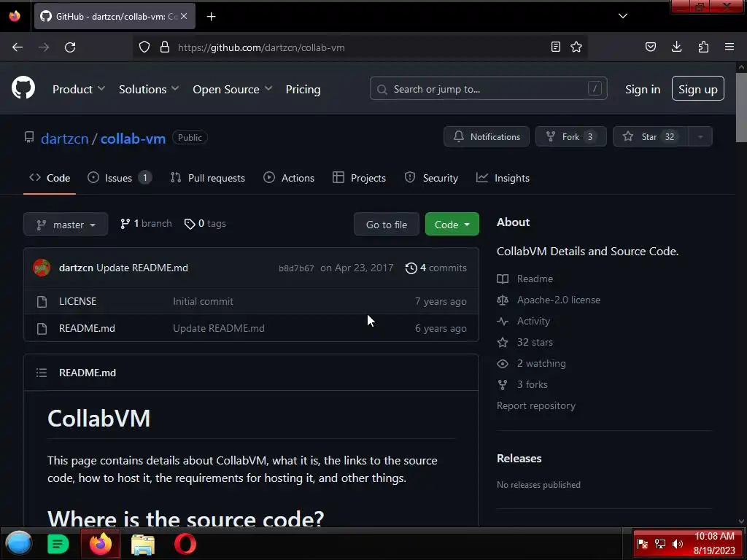Open the dartzcn owner profile link
This screenshot has width=747, height=560.
65,139
